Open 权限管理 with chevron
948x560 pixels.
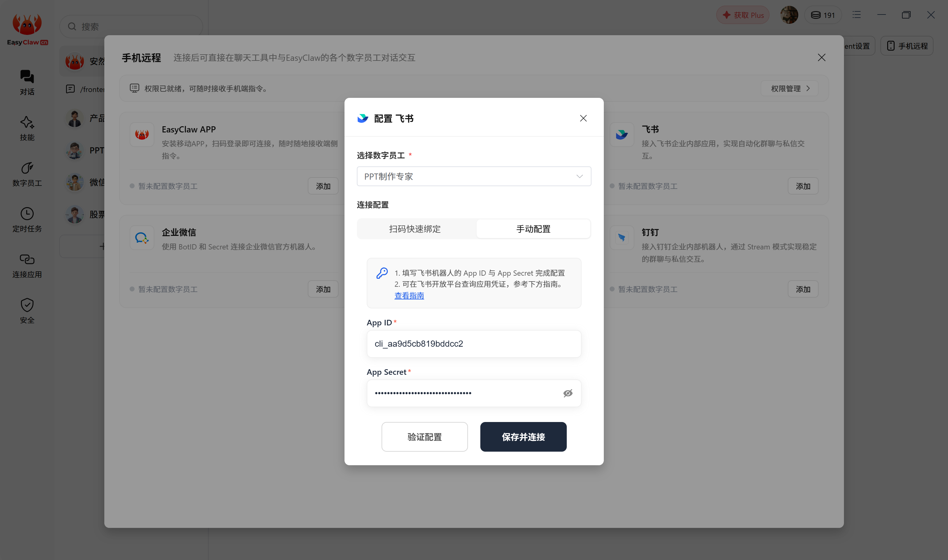point(790,88)
